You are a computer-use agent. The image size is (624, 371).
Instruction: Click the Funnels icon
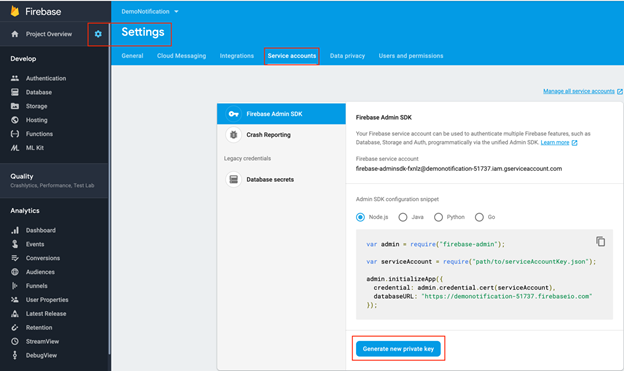(x=15, y=286)
